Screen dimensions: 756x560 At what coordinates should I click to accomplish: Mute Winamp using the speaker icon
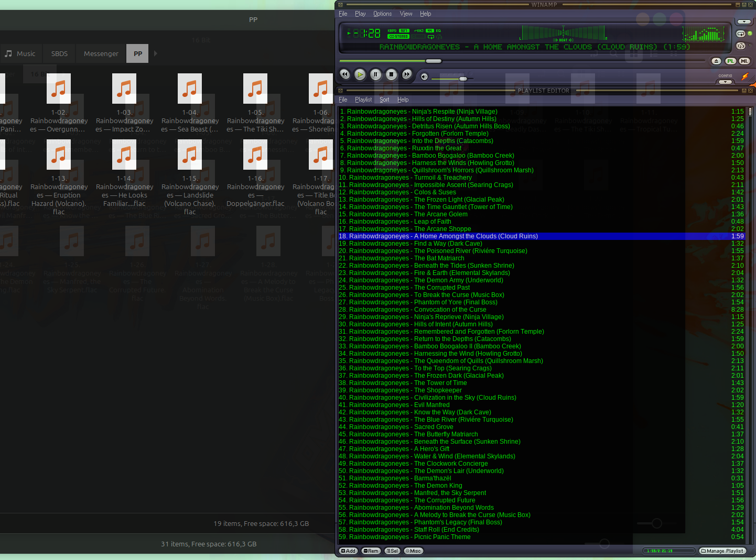tap(425, 77)
